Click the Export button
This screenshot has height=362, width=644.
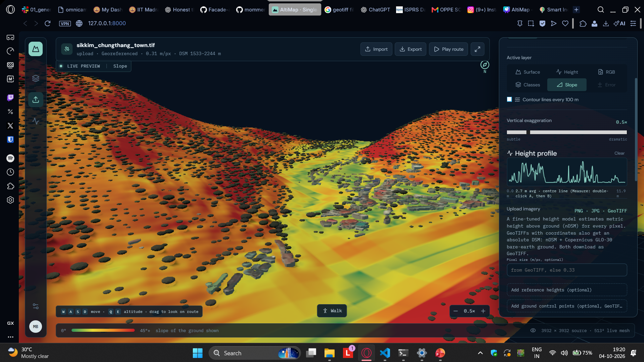(x=410, y=49)
